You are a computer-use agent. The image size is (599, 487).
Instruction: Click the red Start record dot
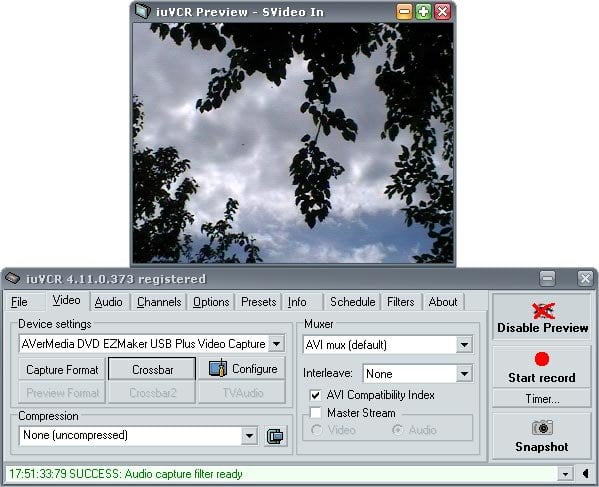click(542, 359)
